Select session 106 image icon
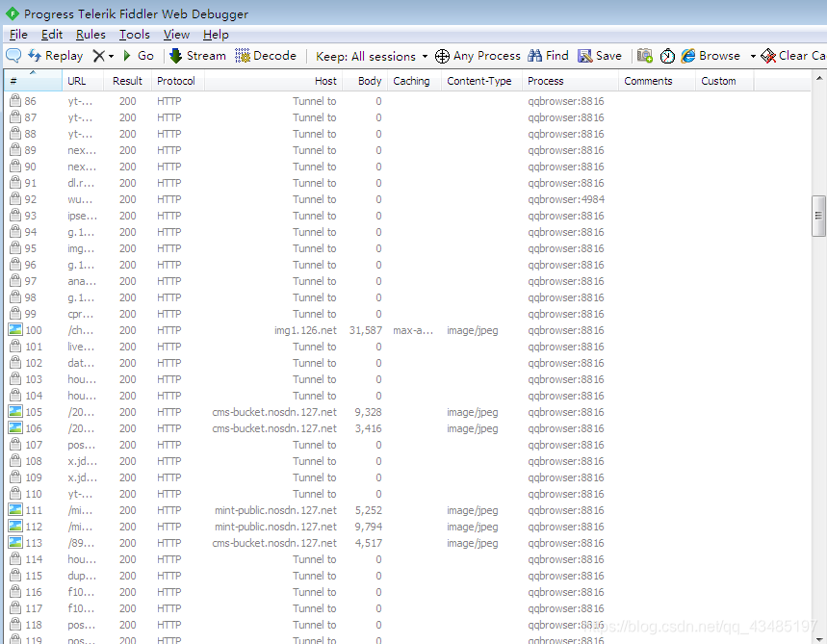 pos(15,427)
